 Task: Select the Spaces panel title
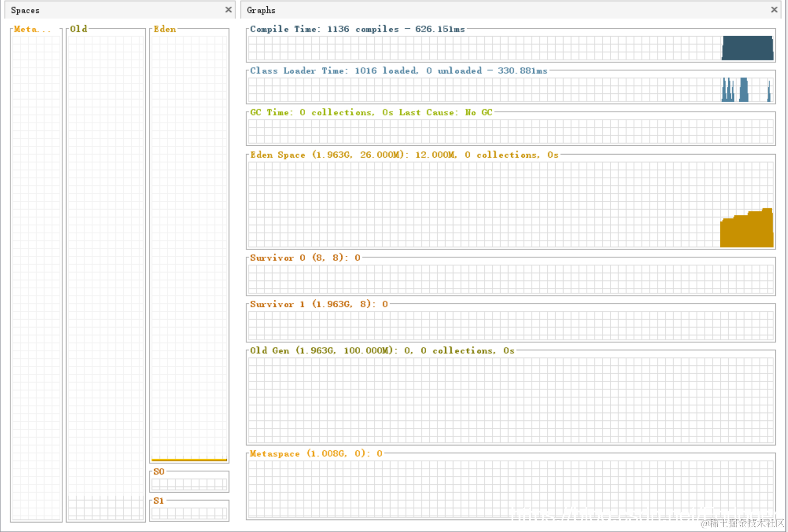pyautogui.click(x=25, y=10)
